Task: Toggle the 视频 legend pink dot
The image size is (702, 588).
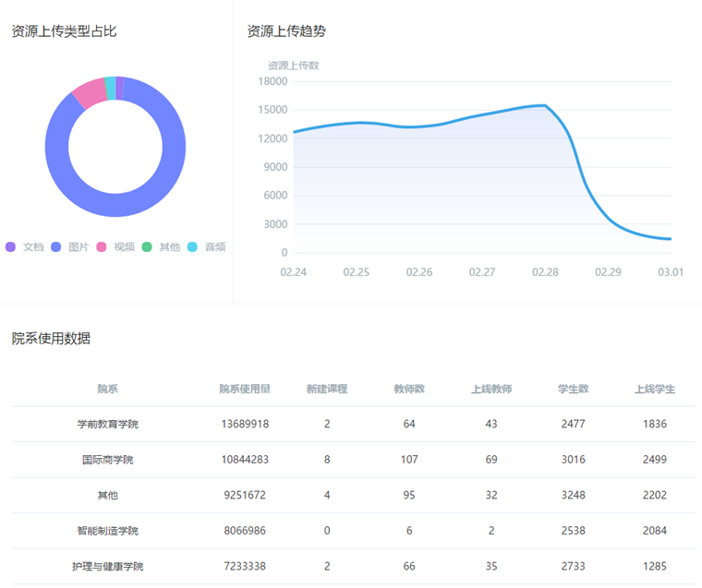Action: pyautogui.click(x=102, y=246)
